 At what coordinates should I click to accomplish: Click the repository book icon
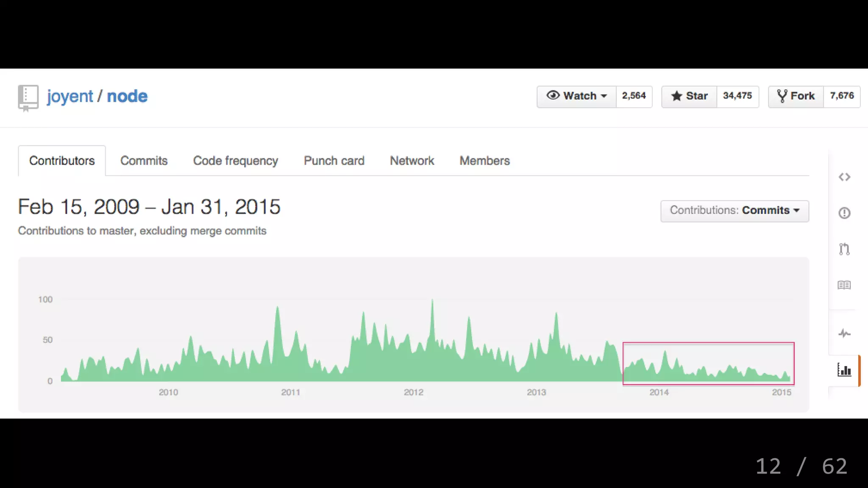click(28, 97)
